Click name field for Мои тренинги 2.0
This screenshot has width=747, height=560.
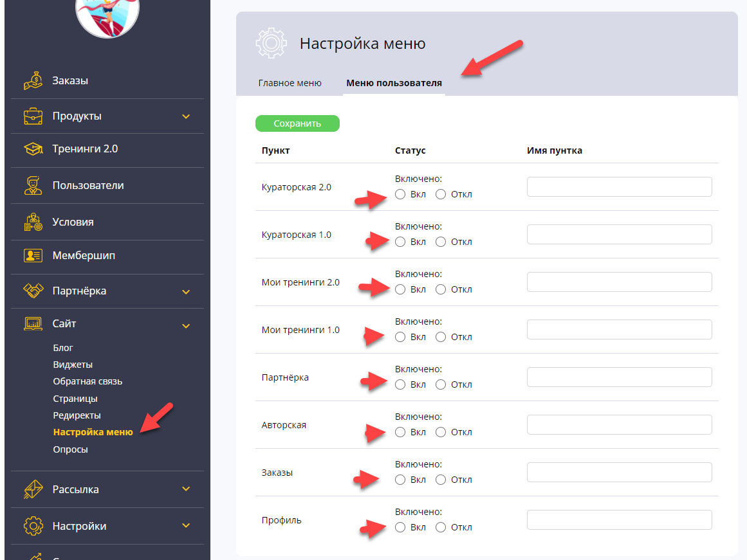click(620, 282)
